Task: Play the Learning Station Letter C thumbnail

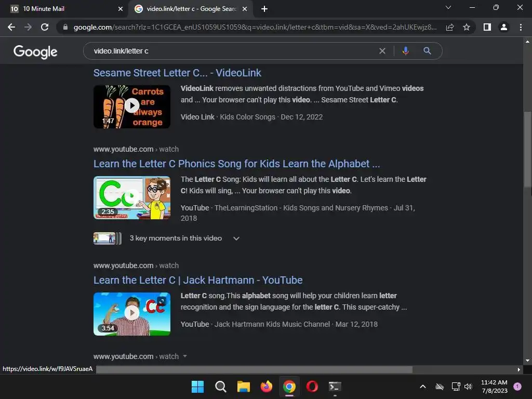Action: [132, 197]
